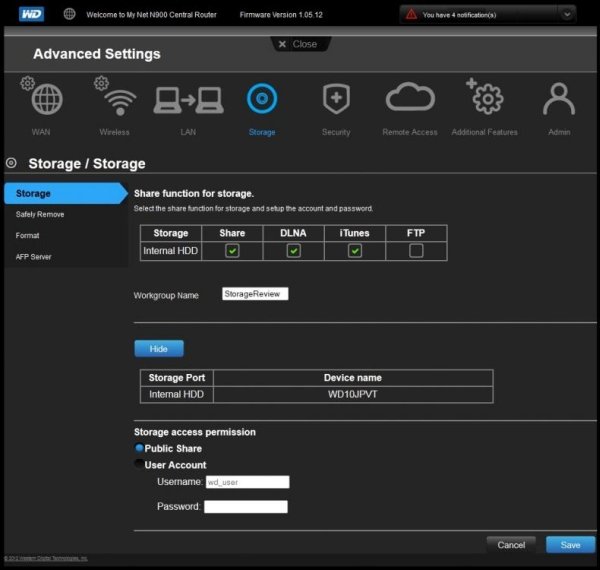Close the Advanced Settings panel
This screenshot has height=570, width=600.
pyautogui.click(x=299, y=44)
